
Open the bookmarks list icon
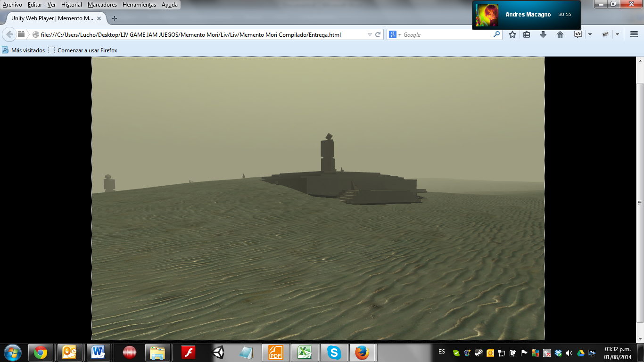pyautogui.click(x=527, y=34)
